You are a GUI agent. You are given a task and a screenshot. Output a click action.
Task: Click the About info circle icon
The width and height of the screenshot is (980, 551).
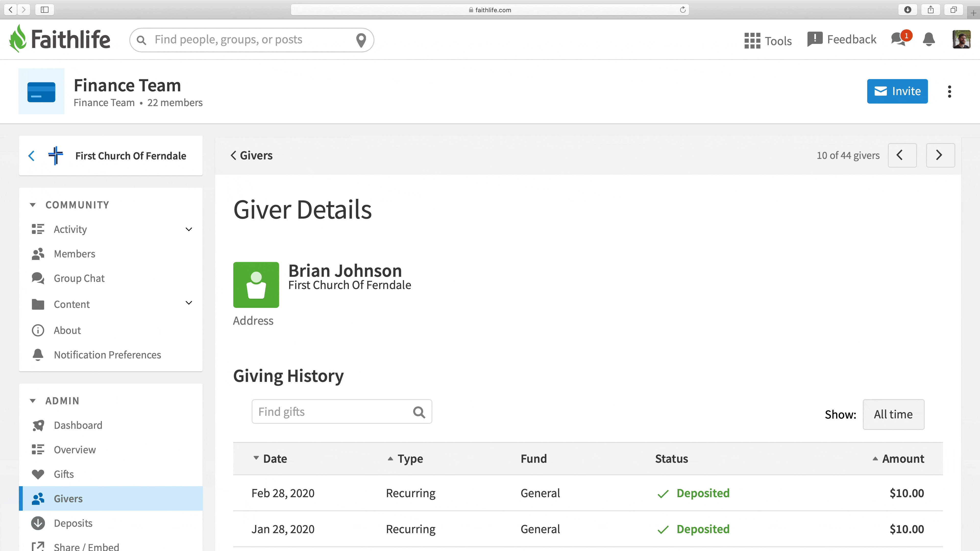click(x=38, y=330)
